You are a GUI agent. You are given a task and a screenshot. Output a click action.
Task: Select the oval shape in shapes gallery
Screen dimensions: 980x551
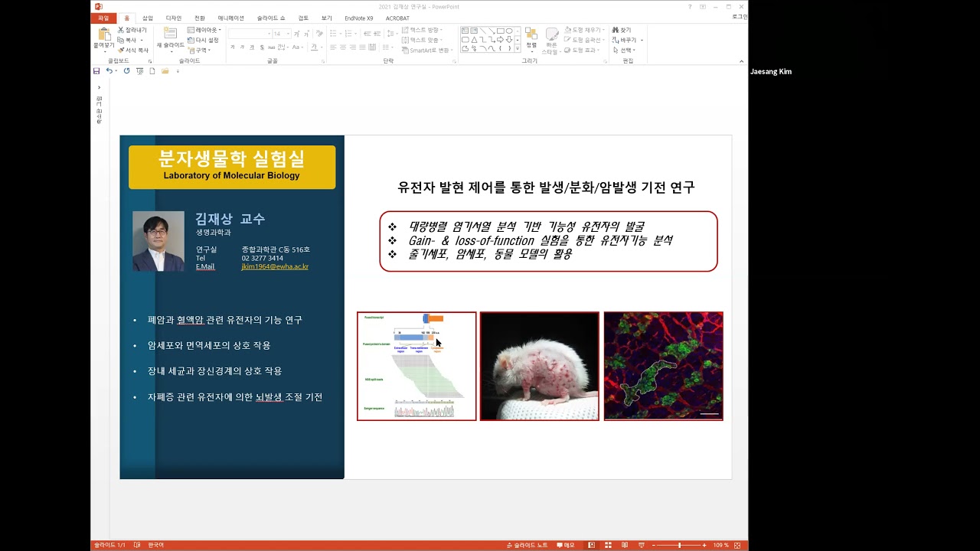(509, 31)
